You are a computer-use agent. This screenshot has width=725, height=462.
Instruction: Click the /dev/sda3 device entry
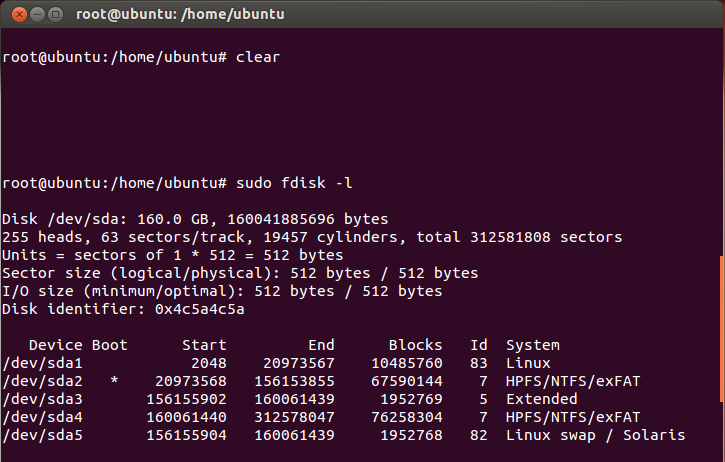pos(43,399)
